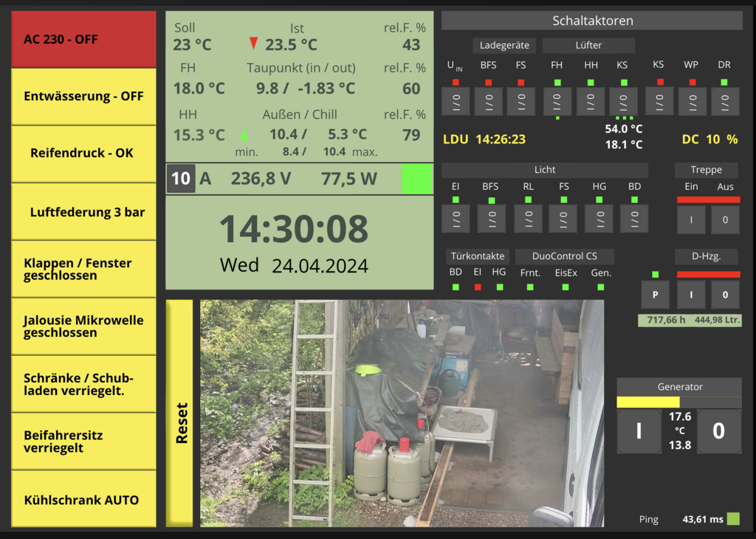Click the camera feed image
Screen dimensions: 756x539
pyautogui.click(x=402, y=413)
